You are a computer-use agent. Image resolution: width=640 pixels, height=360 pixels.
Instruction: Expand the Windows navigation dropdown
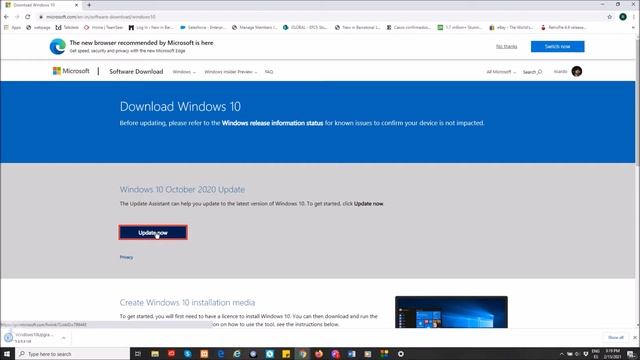pyautogui.click(x=184, y=72)
